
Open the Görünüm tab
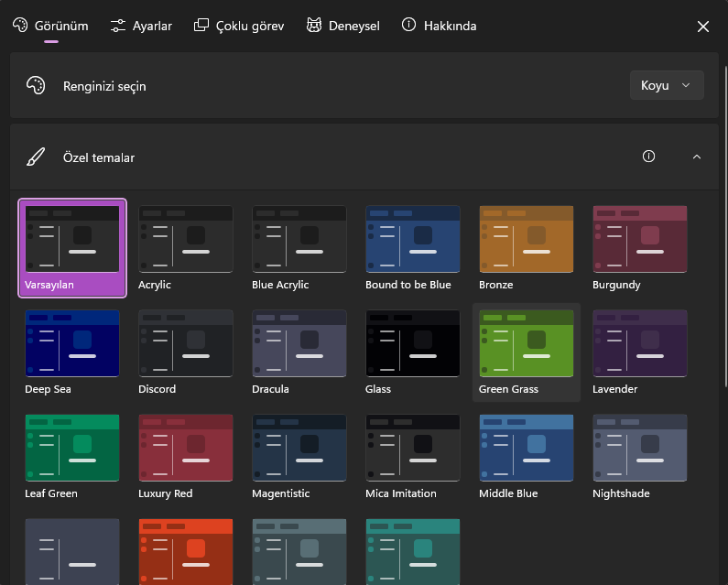coord(50,26)
